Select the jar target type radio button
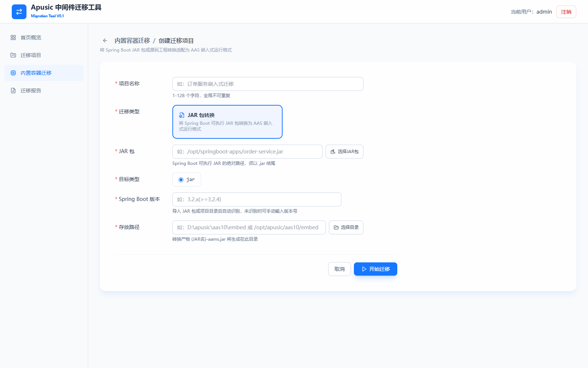Viewport: 588px width, 368px height. click(x=181, y=180)
